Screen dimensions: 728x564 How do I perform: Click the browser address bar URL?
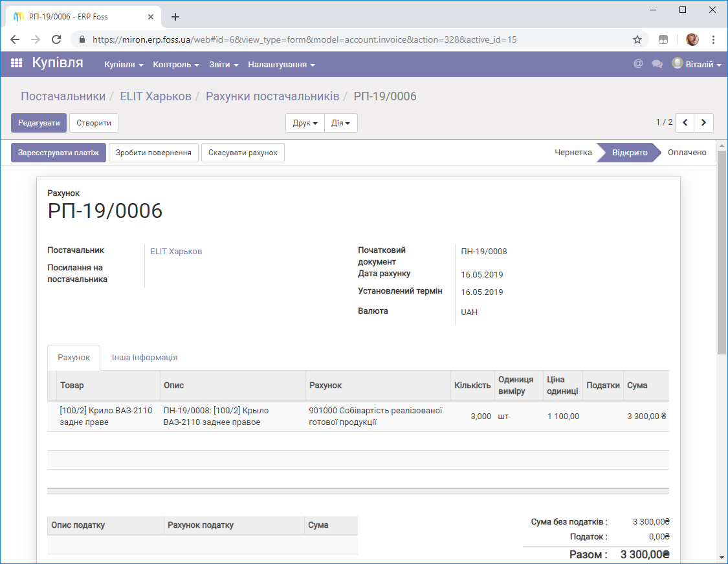click(304, 39)
